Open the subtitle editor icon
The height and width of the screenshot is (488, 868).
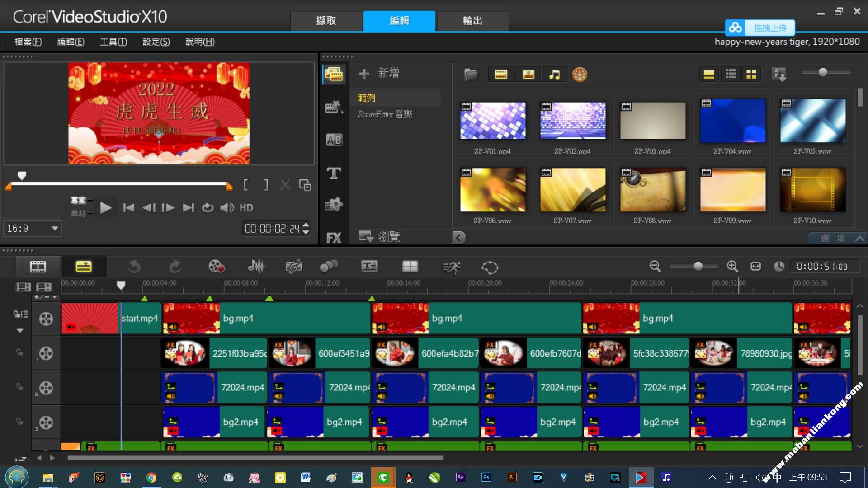point(369,267)
